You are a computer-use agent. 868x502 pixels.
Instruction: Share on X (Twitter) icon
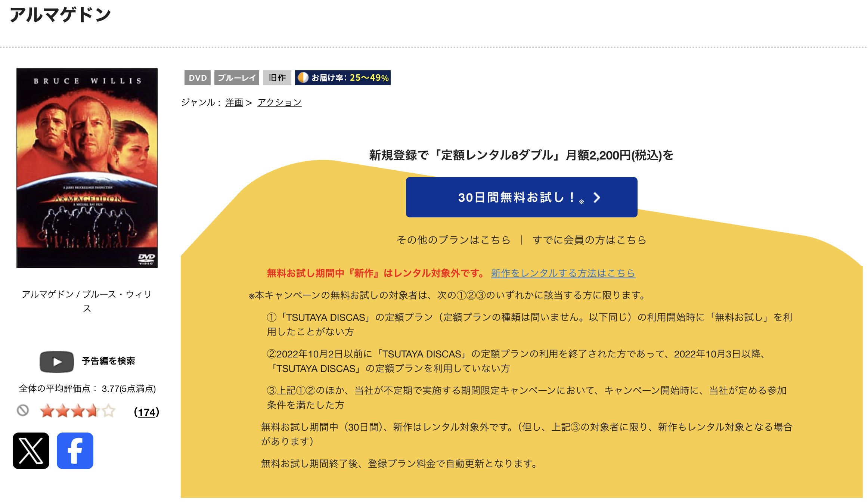31,451
